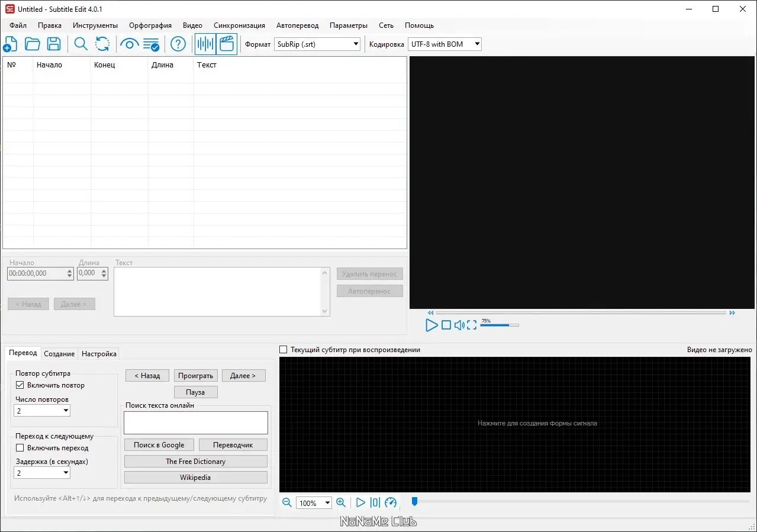Open the Видео menu
The width and height of the screenshot is (757, 532).
pos(192,25)
